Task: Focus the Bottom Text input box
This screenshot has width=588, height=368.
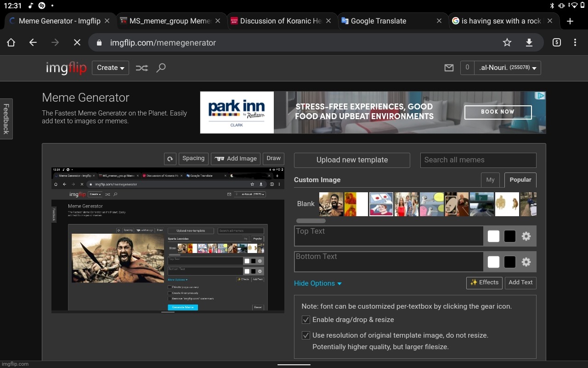Action: (389, 262)
